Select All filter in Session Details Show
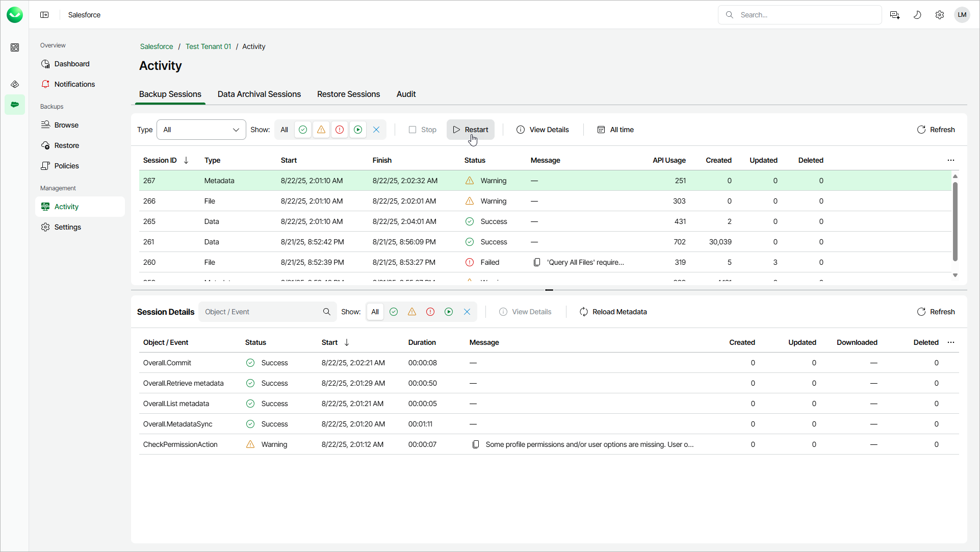 (375, 312)
